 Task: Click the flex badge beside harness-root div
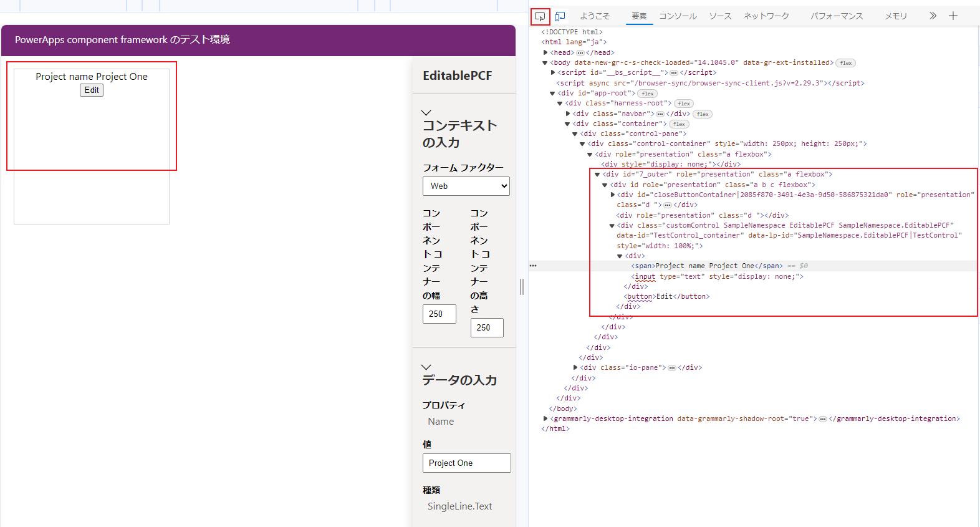tap(684, 104)
